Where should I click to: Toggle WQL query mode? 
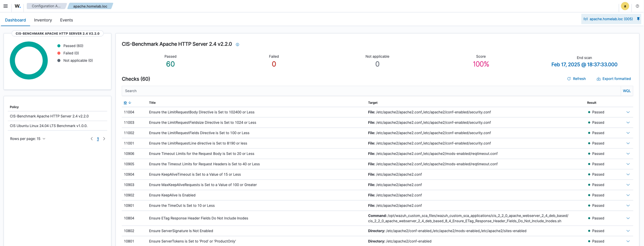[627, 91]
